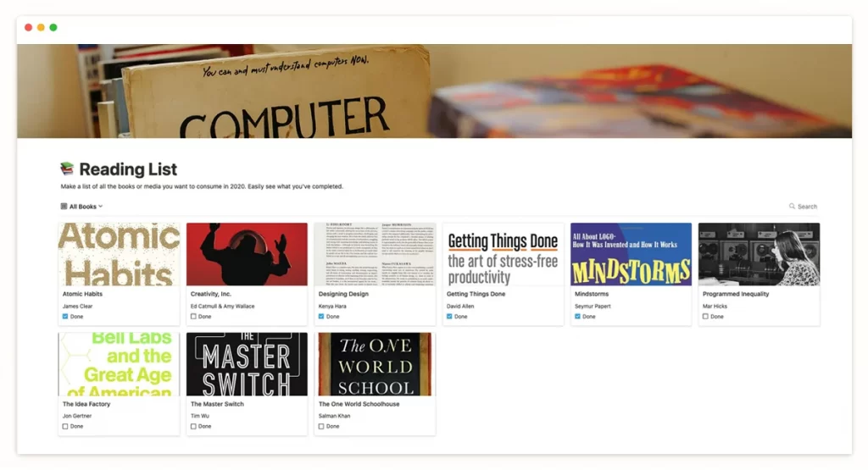Click the Mindstorms card title
868x470 pixels.
pos(592,294)
